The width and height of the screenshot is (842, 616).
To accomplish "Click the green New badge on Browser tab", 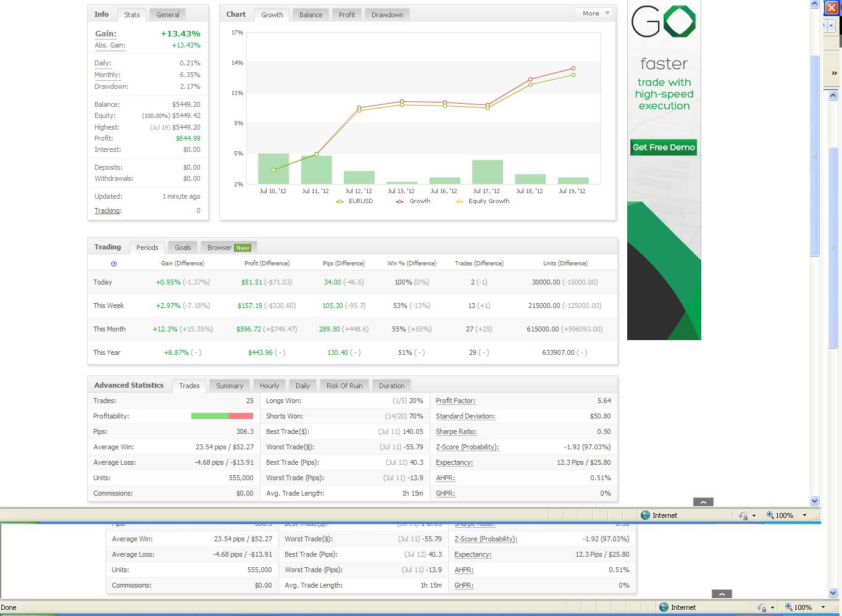I will (243, 248).
